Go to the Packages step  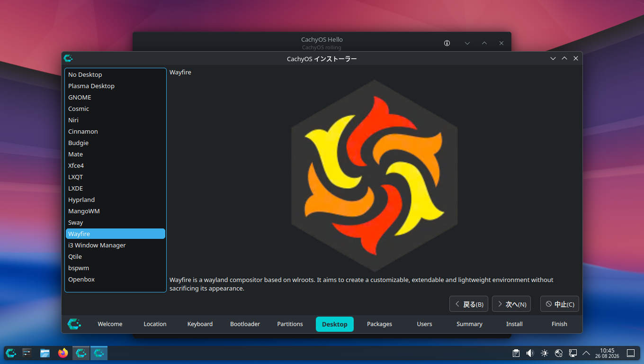[380, 324]
